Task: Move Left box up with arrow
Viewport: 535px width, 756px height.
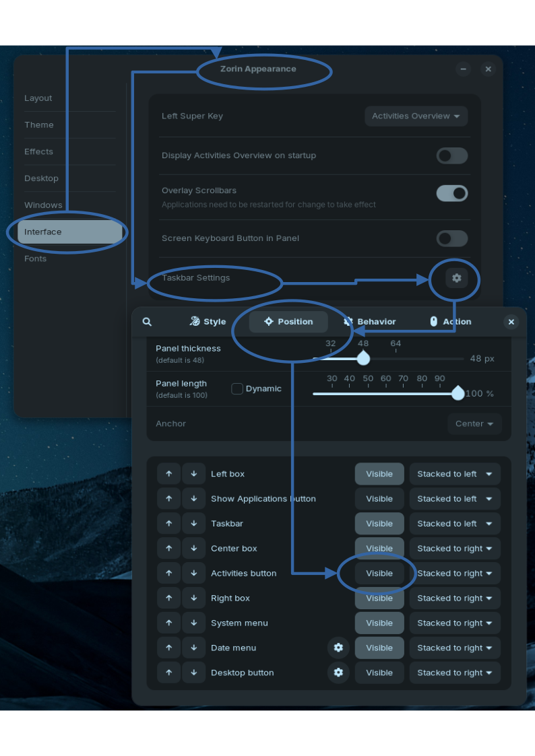Action: click(168, 474)
